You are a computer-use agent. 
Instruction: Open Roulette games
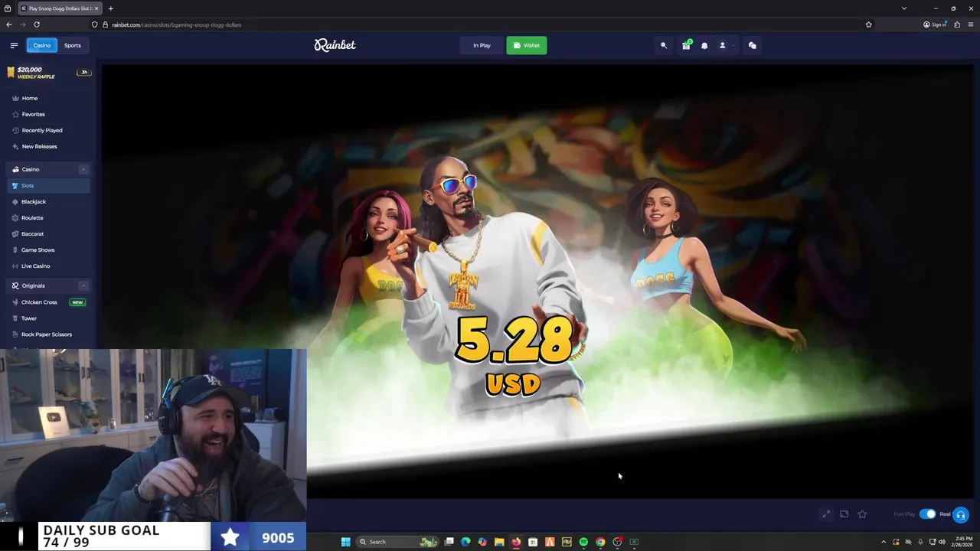tap(32, 217)
